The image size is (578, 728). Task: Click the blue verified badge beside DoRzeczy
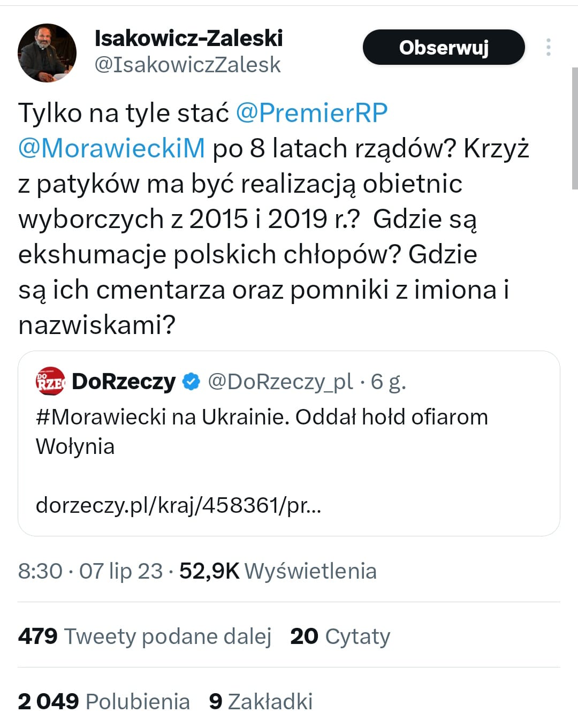click(x=191, y=382)
